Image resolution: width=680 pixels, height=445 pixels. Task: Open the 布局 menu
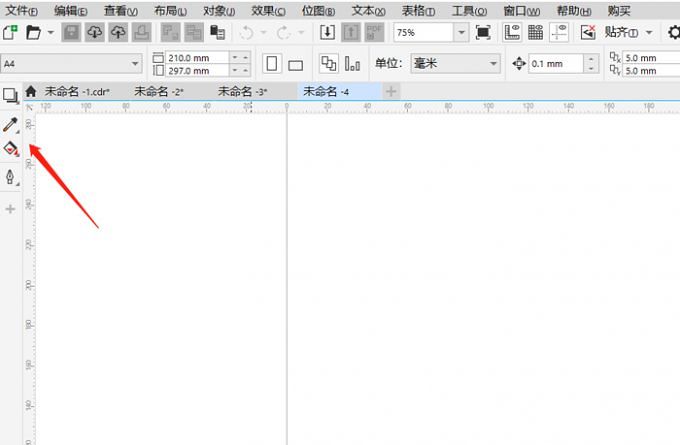coord(170,11)
